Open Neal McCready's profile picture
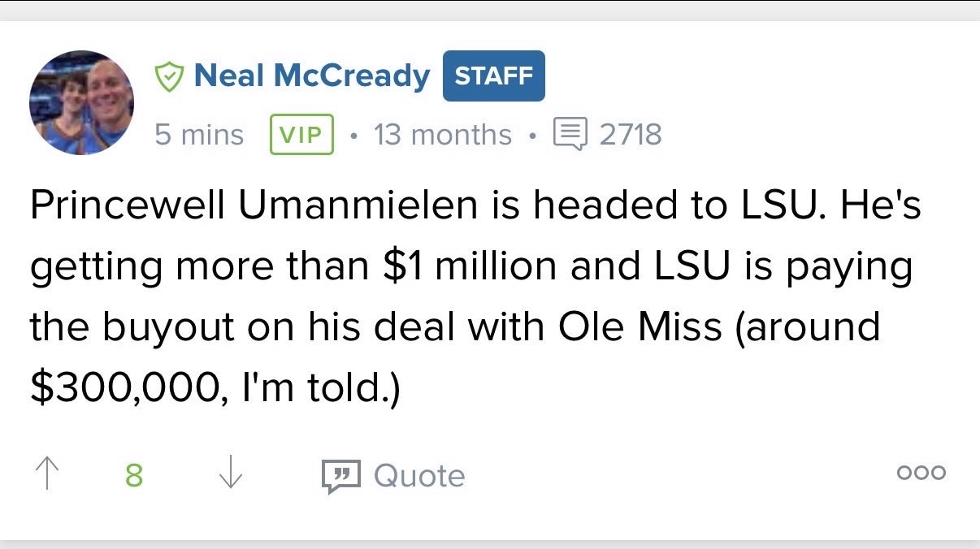980x549 pixels. (x=82, y=102)
